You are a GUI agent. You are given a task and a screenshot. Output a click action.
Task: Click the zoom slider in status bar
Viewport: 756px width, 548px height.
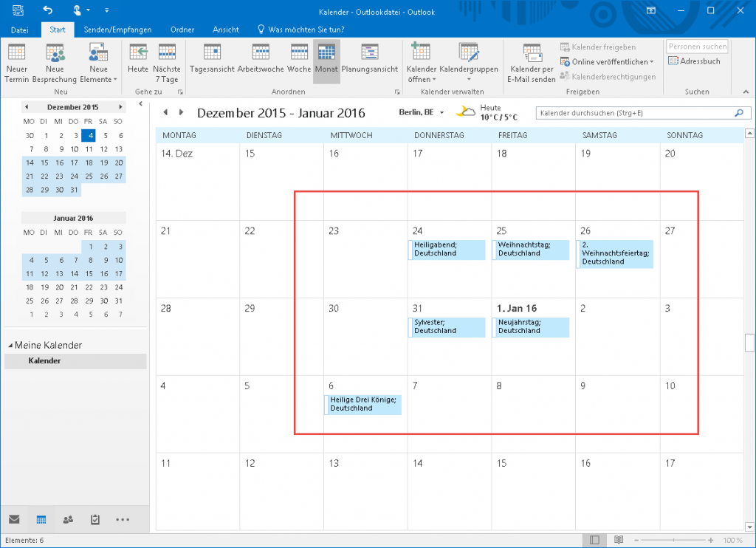677,540
